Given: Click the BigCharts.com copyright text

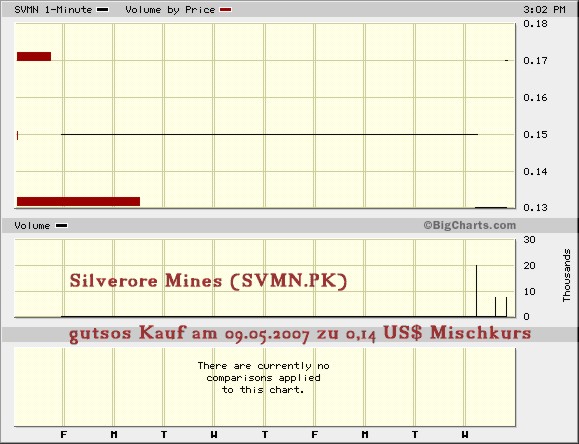Looking at the screenshot, I should (469, 225).
